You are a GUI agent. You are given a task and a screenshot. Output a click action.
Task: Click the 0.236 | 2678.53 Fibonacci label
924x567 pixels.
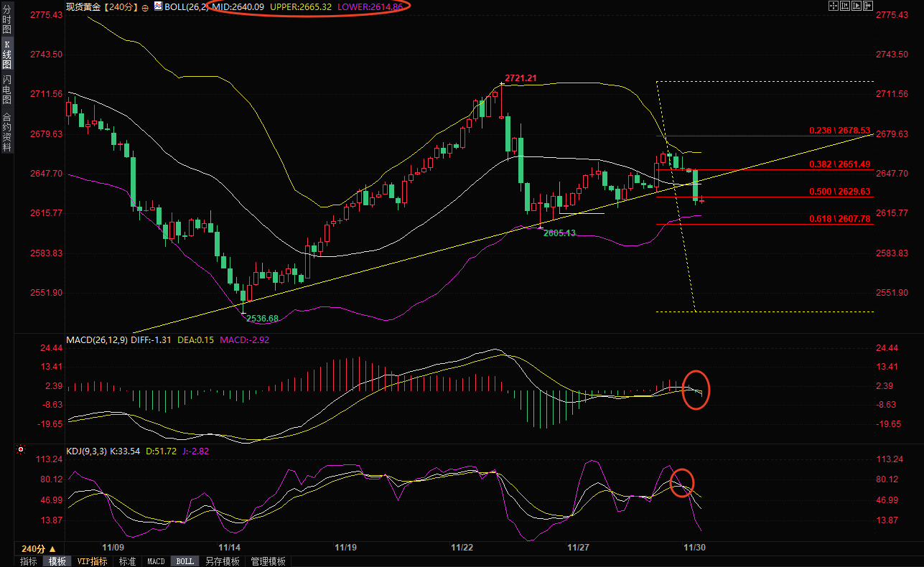click(839, 130)
